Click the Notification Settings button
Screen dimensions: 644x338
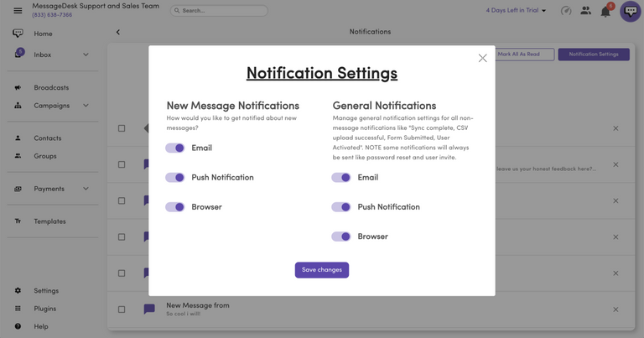point(594,55)
